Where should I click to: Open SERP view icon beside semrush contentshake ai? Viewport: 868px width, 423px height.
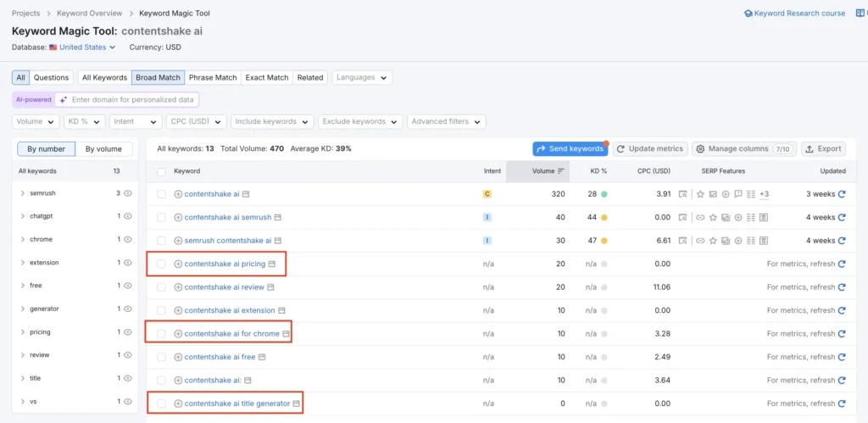pyautogui.click(x=278, y=241)
